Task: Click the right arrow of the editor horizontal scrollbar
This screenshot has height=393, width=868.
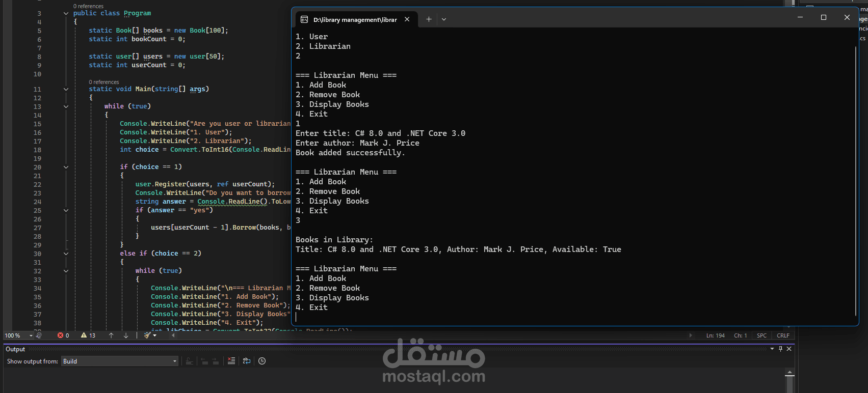Action: point(691,335)
